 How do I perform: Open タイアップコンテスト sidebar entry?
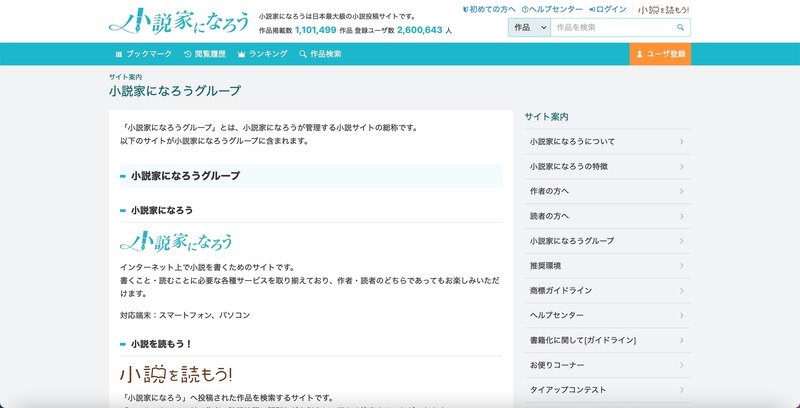tap(607, 389)
